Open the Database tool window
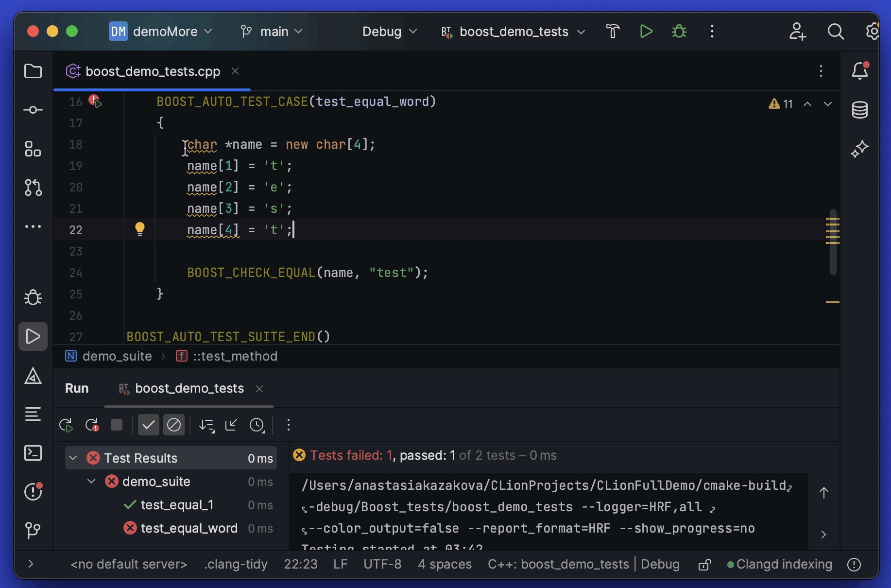The image size is (891, 588). (860, 110)
